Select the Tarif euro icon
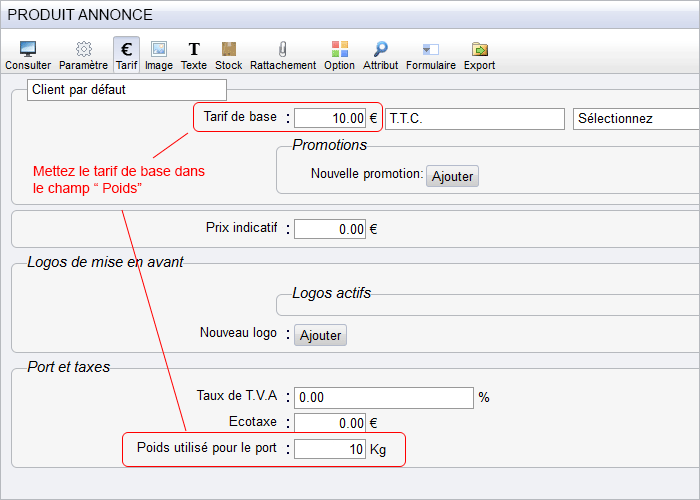Viewport: 700px width, 500px height. click(126, 49)
